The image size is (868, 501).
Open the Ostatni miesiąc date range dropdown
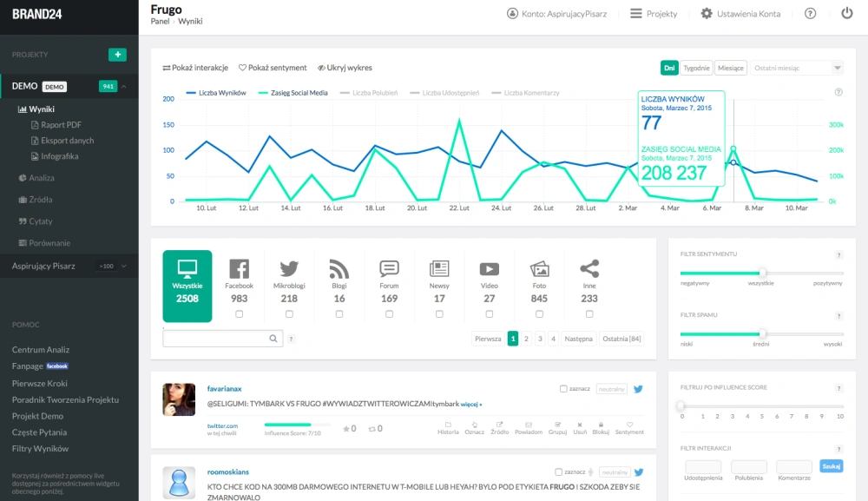click(x=798, y=68)
